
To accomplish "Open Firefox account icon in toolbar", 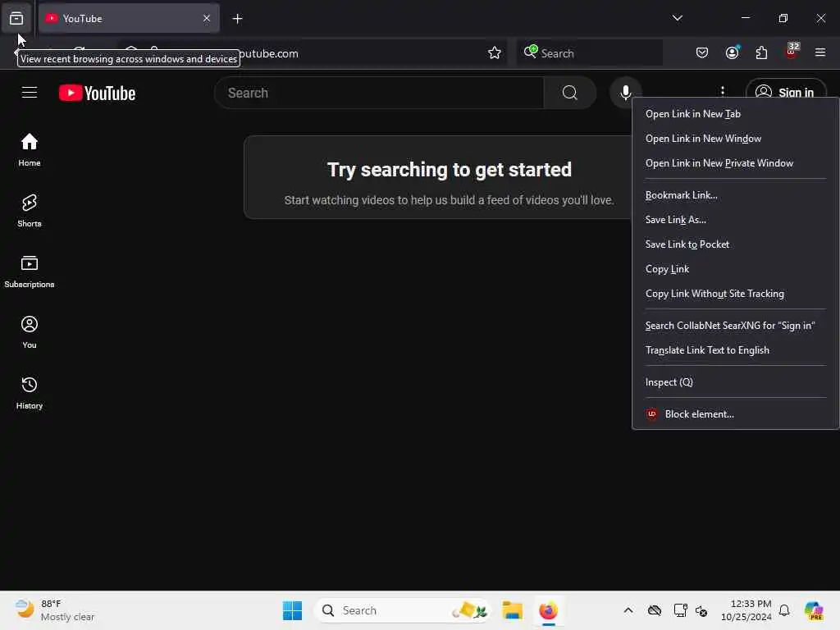I will (x=732, y=53).
